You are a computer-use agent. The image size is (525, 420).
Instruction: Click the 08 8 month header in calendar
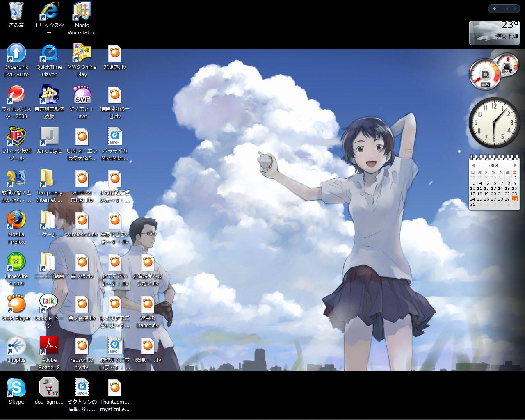(493, 166)
